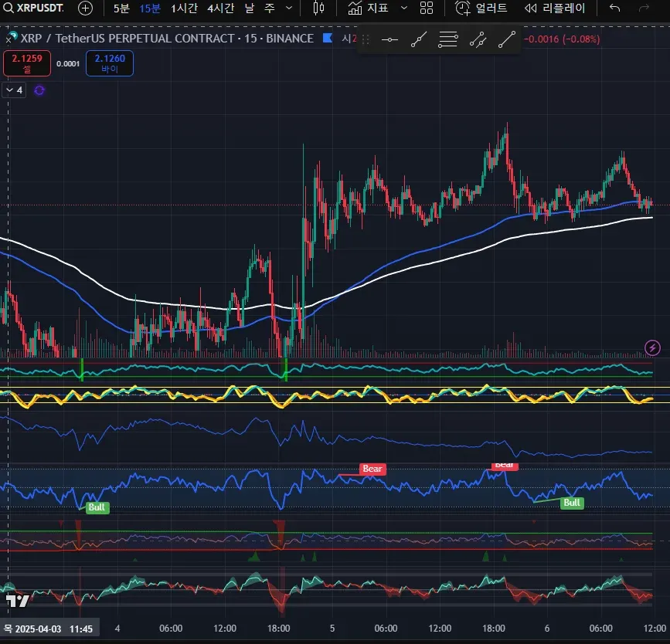Expand the timeframe interval dropdown chevron

289,8
